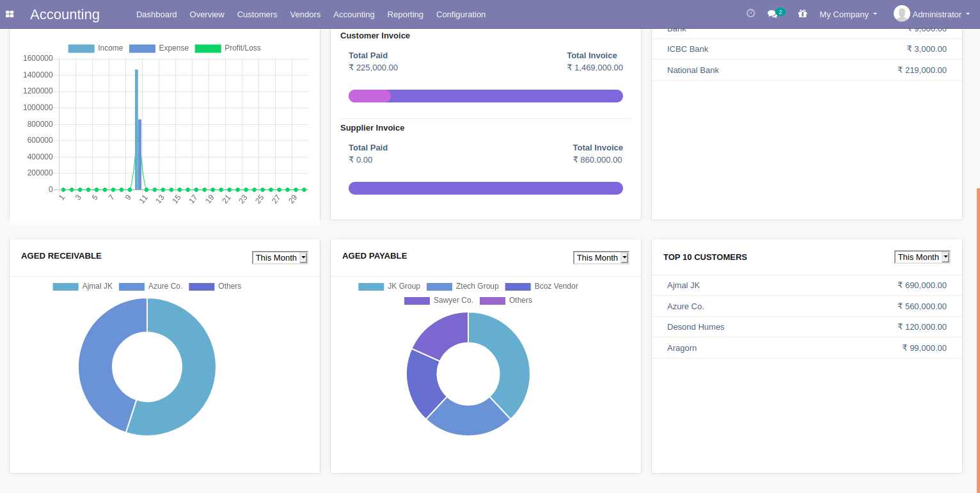This screenshot has height=493, width=980.
Task: Open the Reporting menu
Action: (405, 14)
